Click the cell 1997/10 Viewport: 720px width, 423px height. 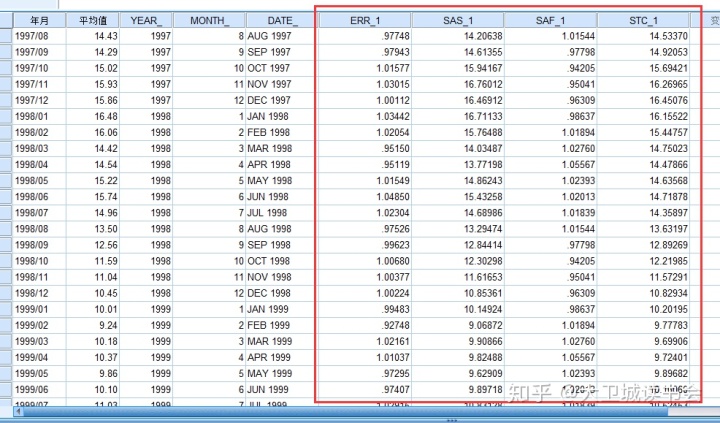click(x=39, y=68)
